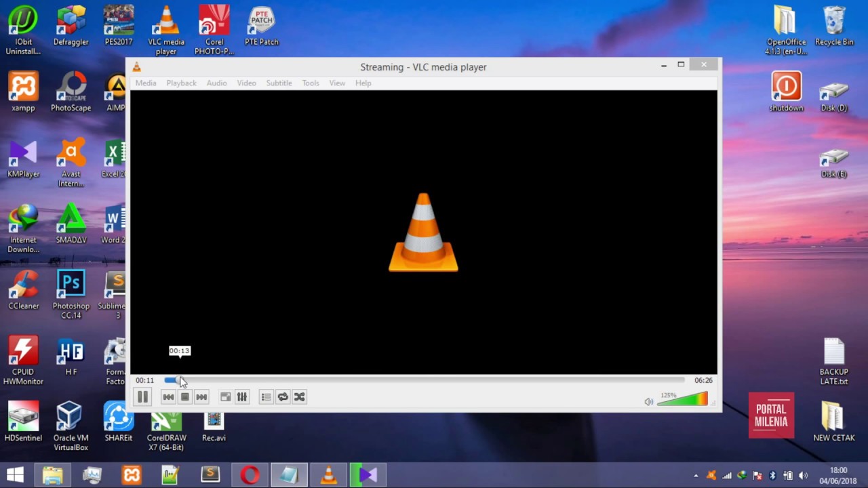This screenshot has width=868, height=488.
Task: Select PTE Patch desktop icon
Action: [x=262, y=27]
